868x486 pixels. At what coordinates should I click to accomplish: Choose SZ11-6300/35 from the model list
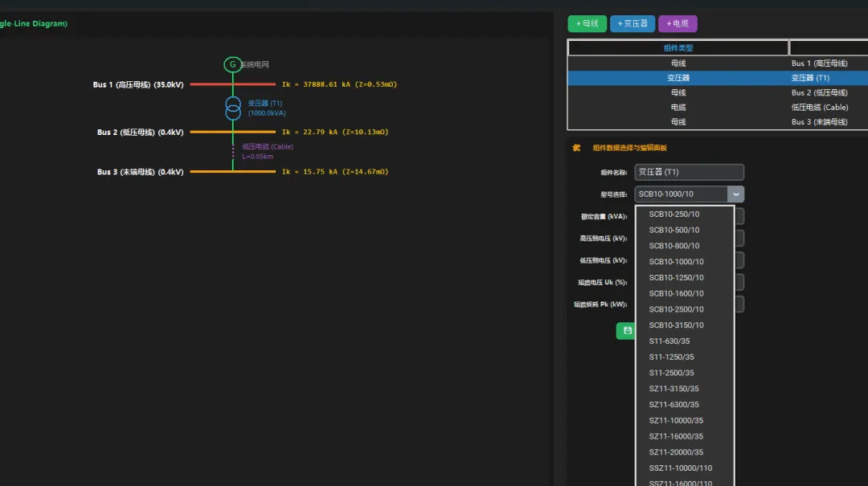click(x=685, y=405)
